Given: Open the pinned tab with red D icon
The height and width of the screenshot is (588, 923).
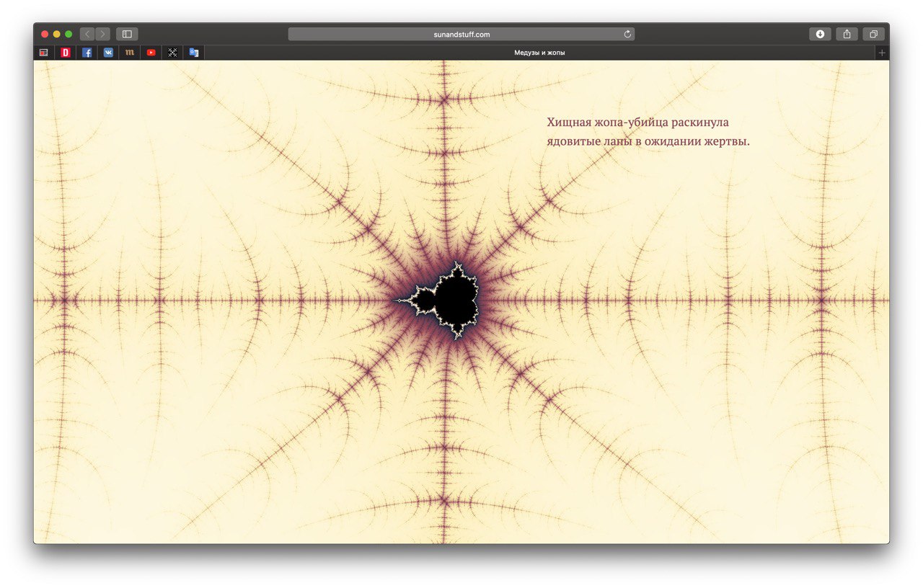Looking at the screenshot, I should pos(66,53).
